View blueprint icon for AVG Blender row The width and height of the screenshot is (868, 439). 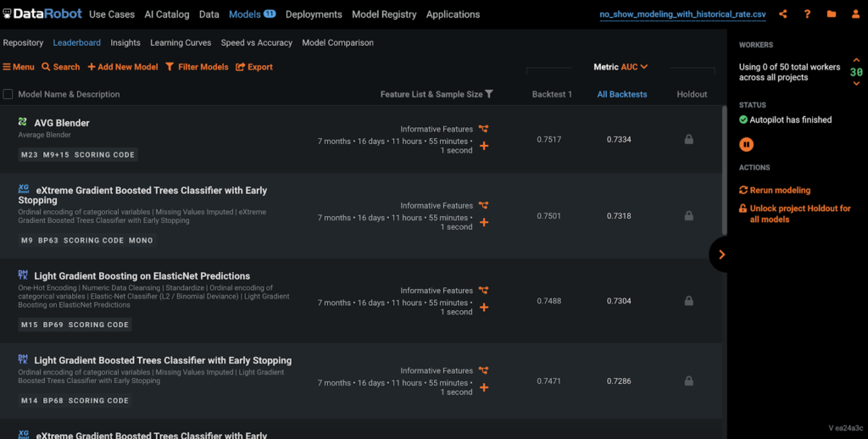pos(484,129)
